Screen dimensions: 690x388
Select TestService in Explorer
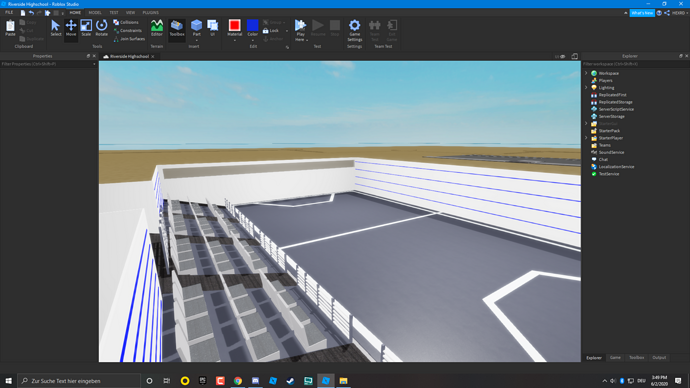pos(609,174)
